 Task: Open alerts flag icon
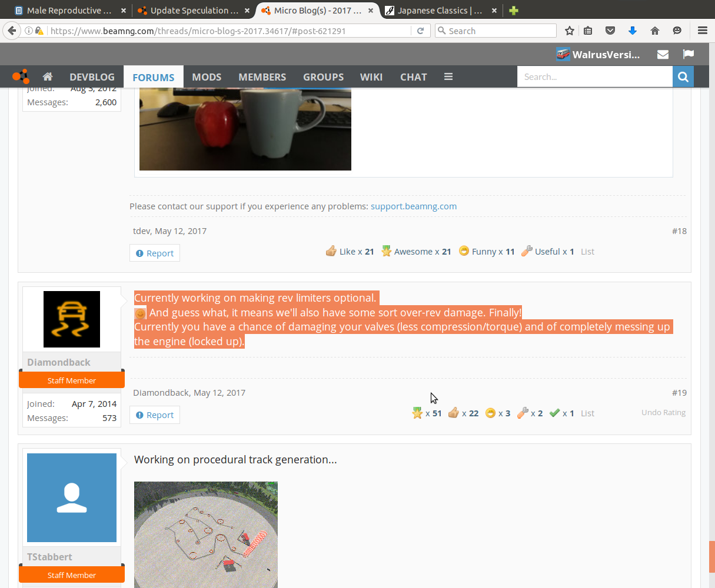tap(689, 54)
